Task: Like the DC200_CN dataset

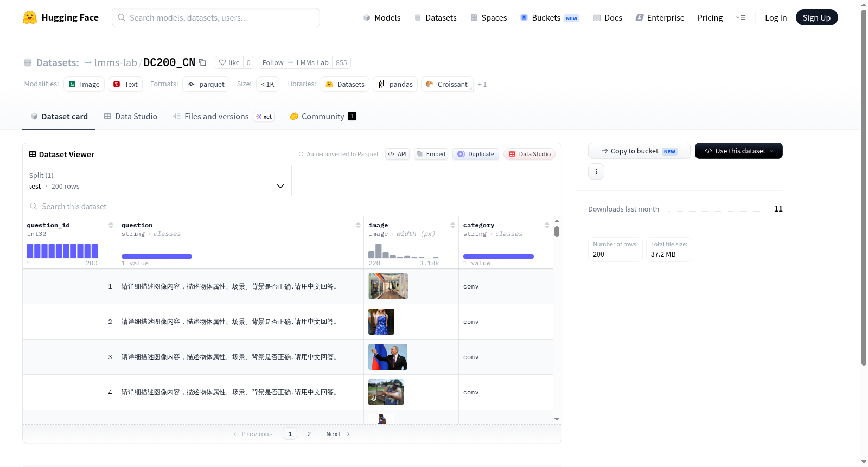Action: click(x=229, y=62)
